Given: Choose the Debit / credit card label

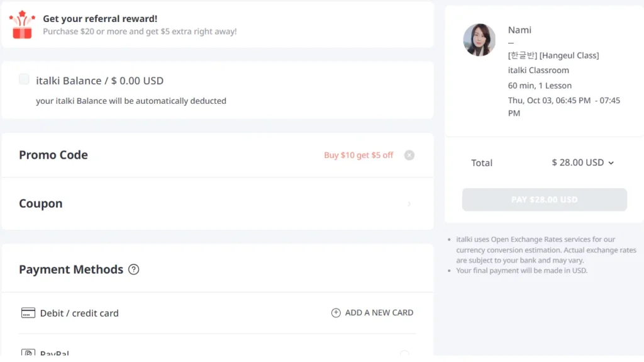Looking at the screenshot, I should click(x=79, y=313).
